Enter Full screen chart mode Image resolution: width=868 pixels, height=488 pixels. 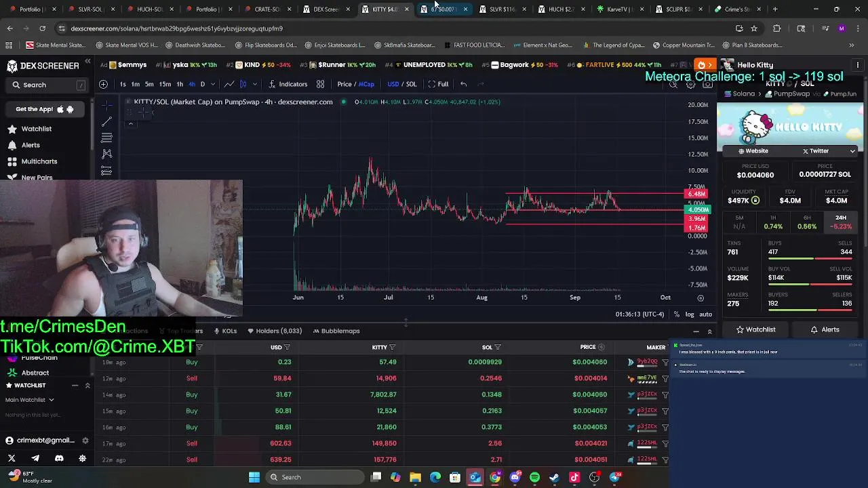point(438,84)
